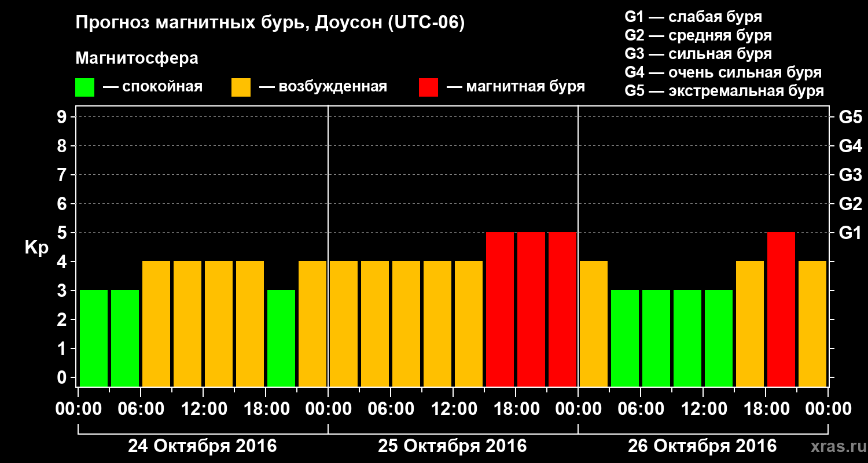Image resolution: width=868 pixels, height=463 pixels.
Task: Click the legend line 'G3 — сильная буря'
Action: (x=698, y=54)
